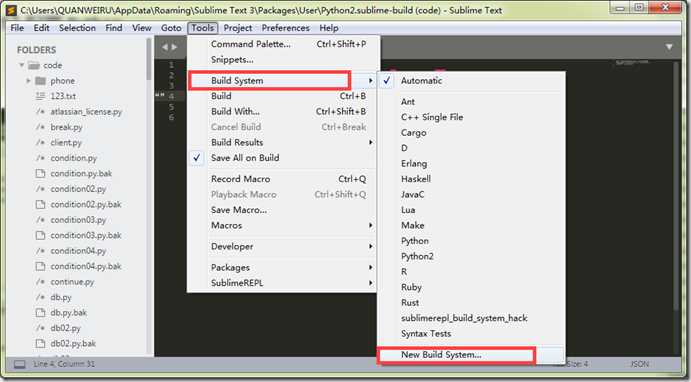
Task: Select Build With... menu entry
Action: point(283,111)
